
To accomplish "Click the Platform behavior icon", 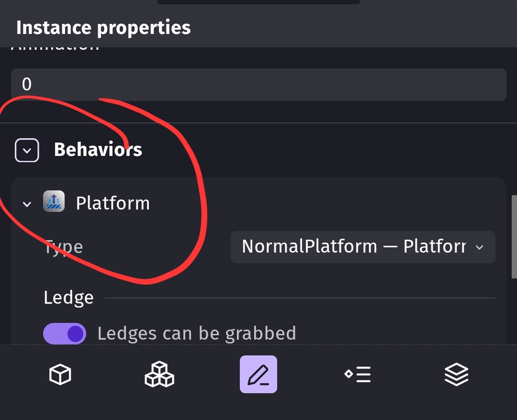I will click(x=54, y=202).
